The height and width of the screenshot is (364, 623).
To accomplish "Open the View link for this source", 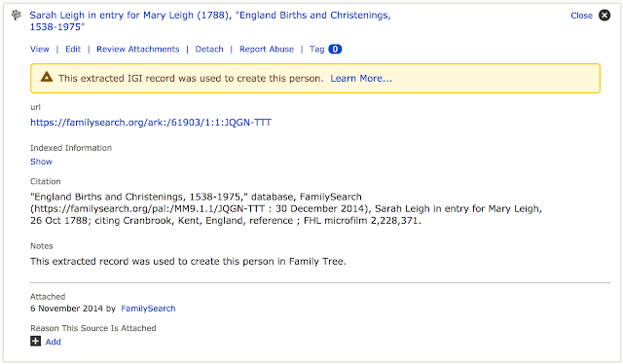I will point(40,49).
